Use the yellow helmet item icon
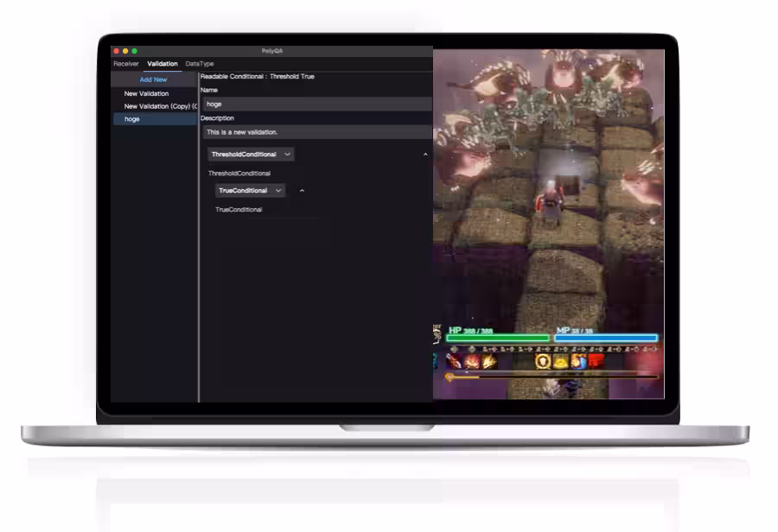This screenshot has height=532, width=778. pos(561,361)
